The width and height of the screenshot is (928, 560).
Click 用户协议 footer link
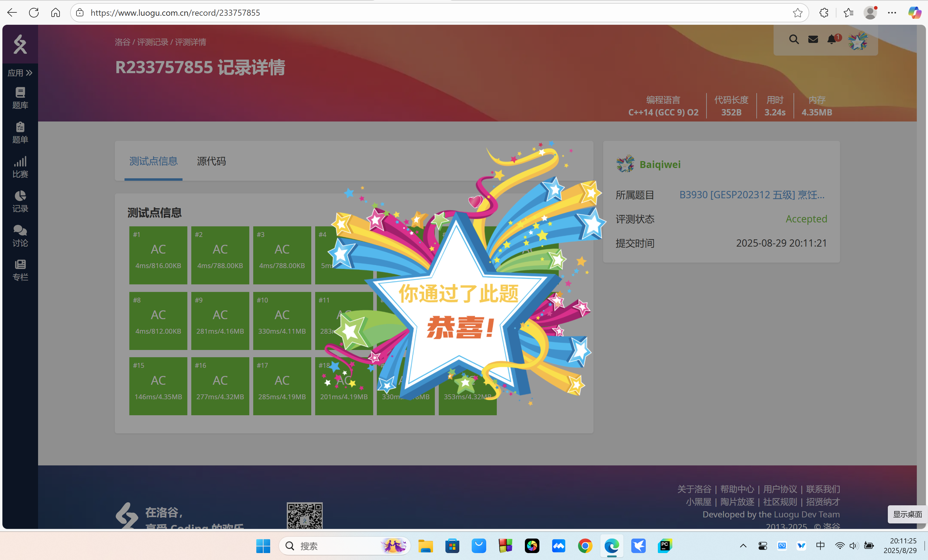coord(780,489)
